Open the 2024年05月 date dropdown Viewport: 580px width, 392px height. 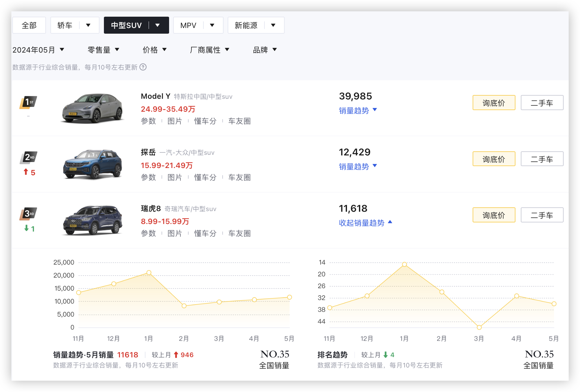point(38,50)
